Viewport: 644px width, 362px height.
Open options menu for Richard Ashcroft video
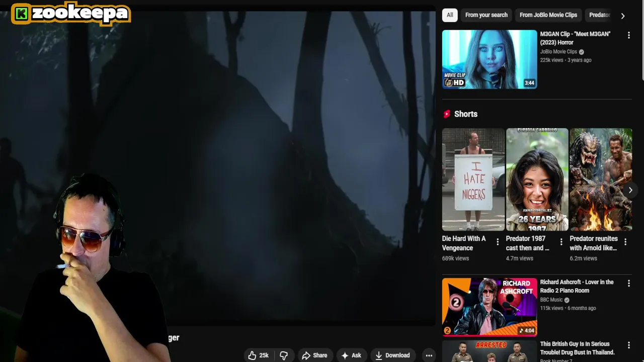click(628, 284)
